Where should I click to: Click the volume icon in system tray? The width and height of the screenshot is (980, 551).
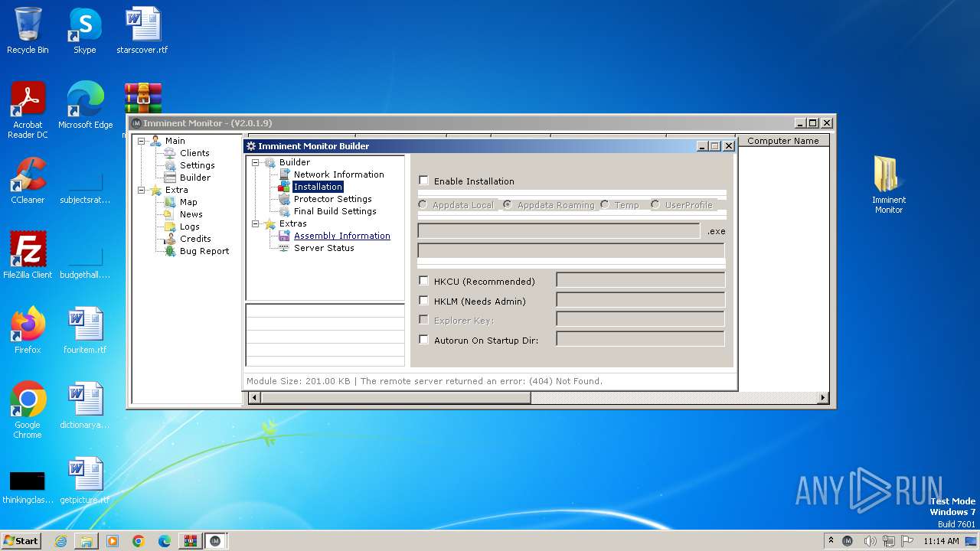click(870, 541)
